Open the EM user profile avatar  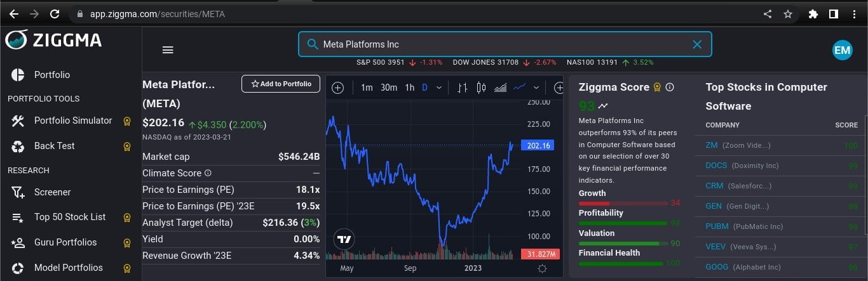pos(842,50)
